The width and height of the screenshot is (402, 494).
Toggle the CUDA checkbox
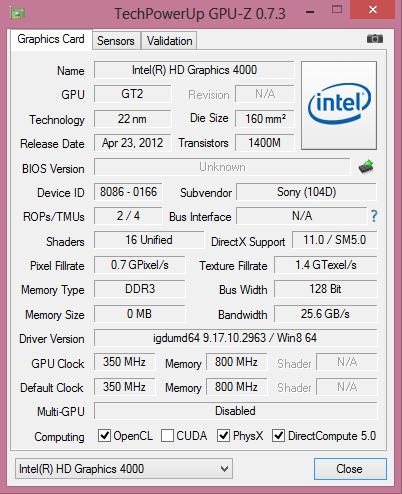tap(167, 436)
